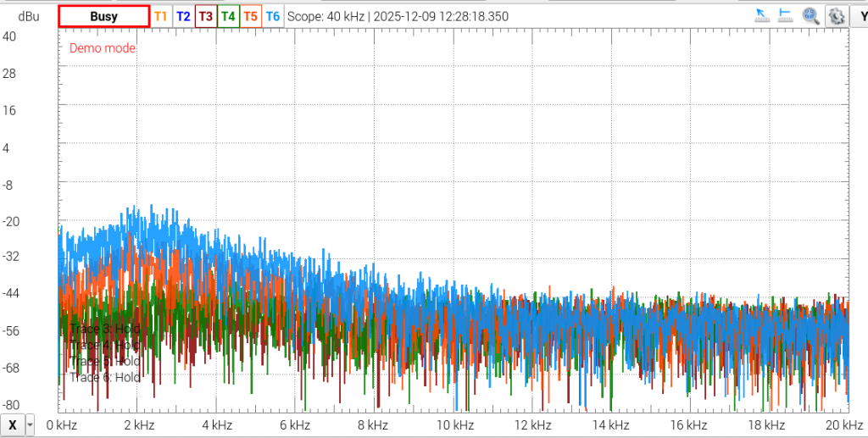Open the dropdown arrow beside X button

30,425
